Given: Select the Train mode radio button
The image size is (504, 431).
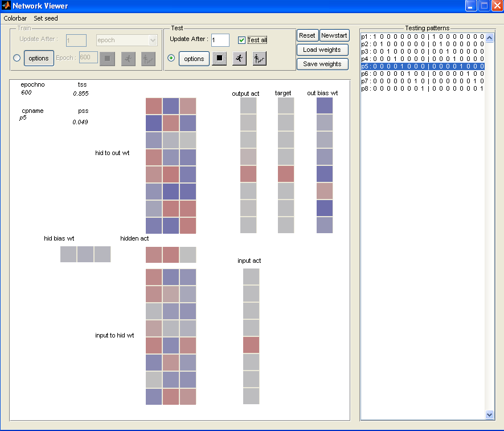Looking at the screenshot, I should point(17,58).
